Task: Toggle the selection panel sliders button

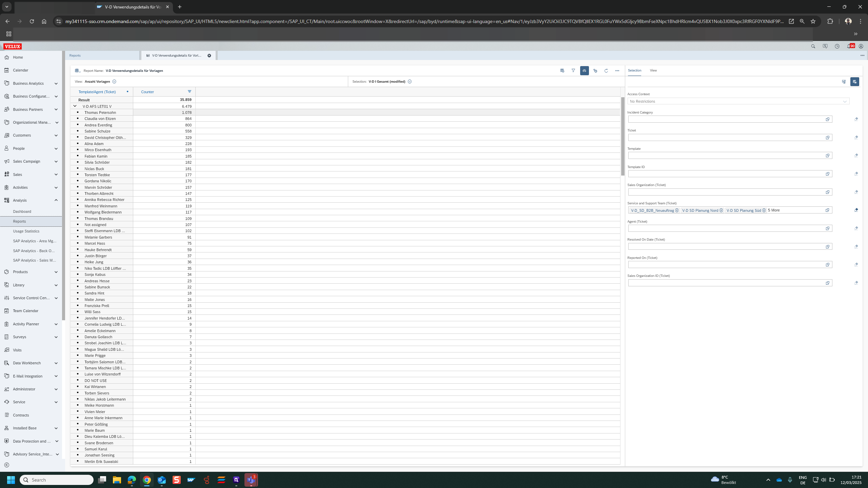Action: click(584, 70)
